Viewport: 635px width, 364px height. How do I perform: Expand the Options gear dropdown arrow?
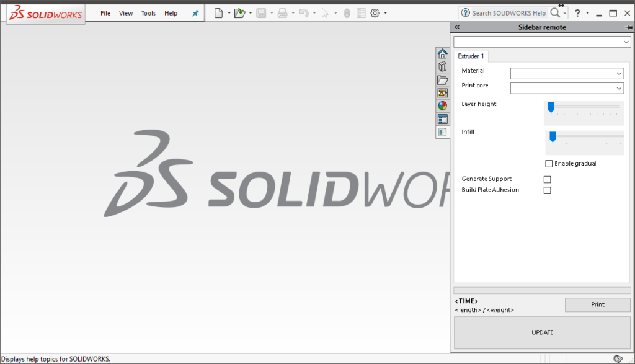[x=386, y=14]
